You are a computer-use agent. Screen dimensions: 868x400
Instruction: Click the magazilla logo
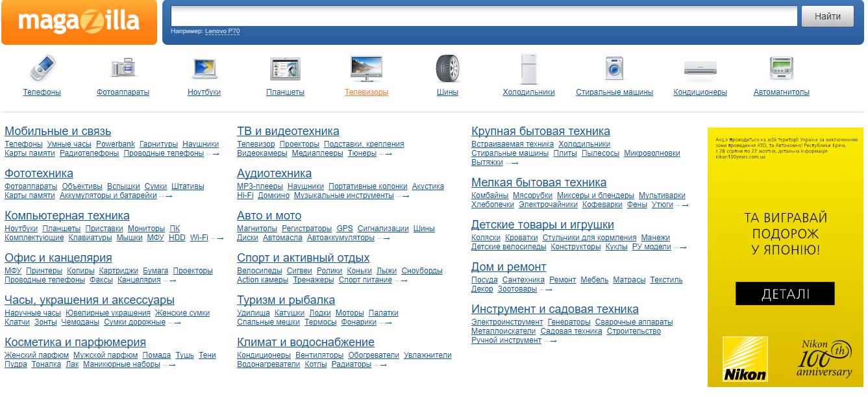coord(79,22)
